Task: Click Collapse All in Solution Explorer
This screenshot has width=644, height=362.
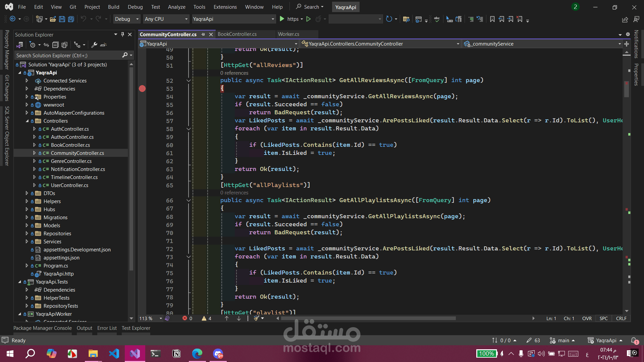Action: point(55,45)
